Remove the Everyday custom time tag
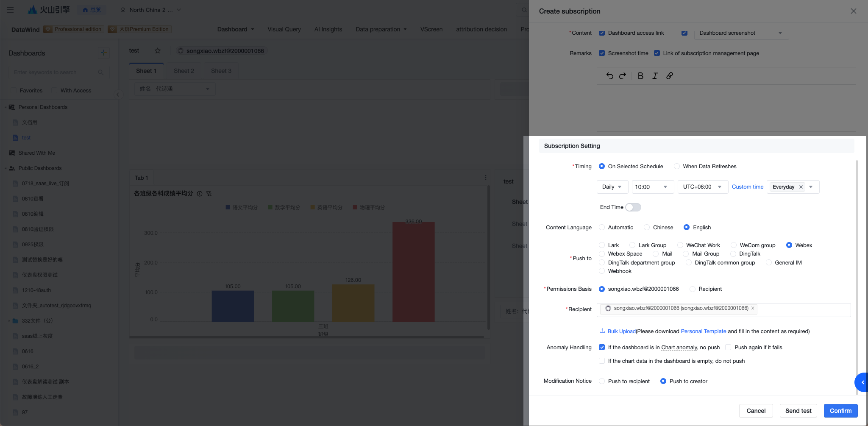This screenshot has height=426, width=868. [801, 187]
